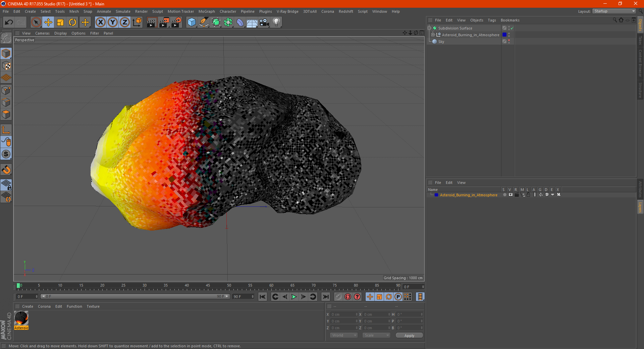This screenshot has width=644, height=349.
Task: Open the MoGraph menu
Action: coord(207,11)
